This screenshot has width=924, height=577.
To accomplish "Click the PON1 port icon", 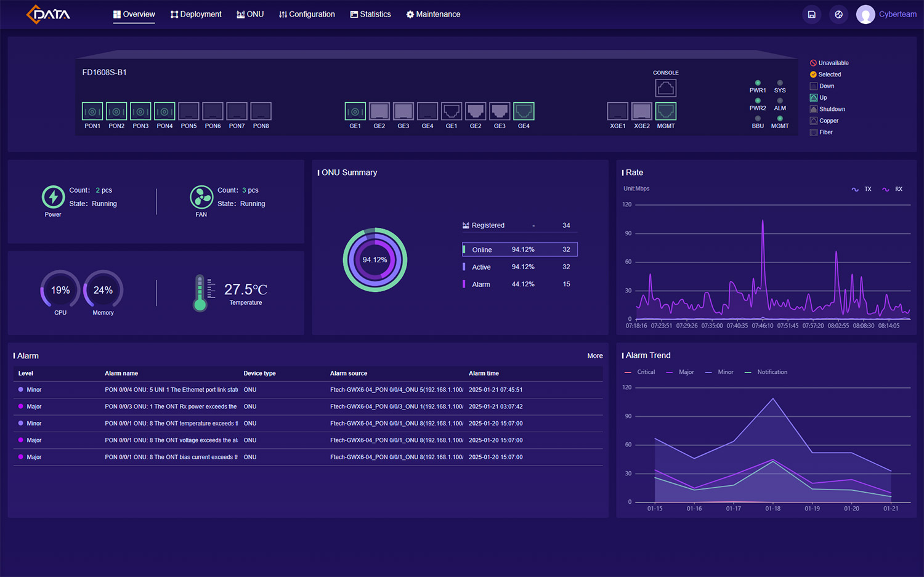I will coord(92,111).
